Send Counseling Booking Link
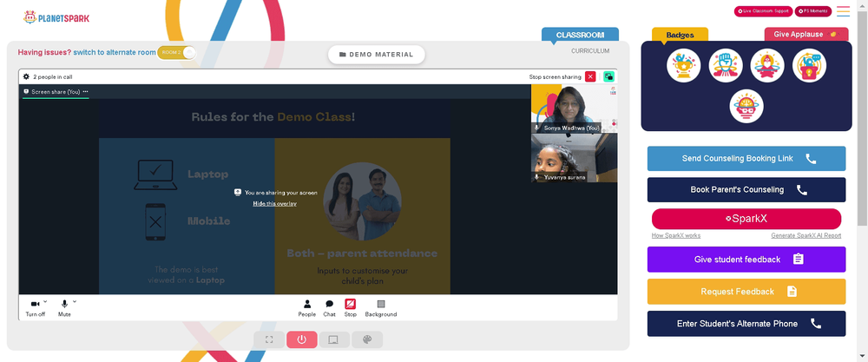 746,159
